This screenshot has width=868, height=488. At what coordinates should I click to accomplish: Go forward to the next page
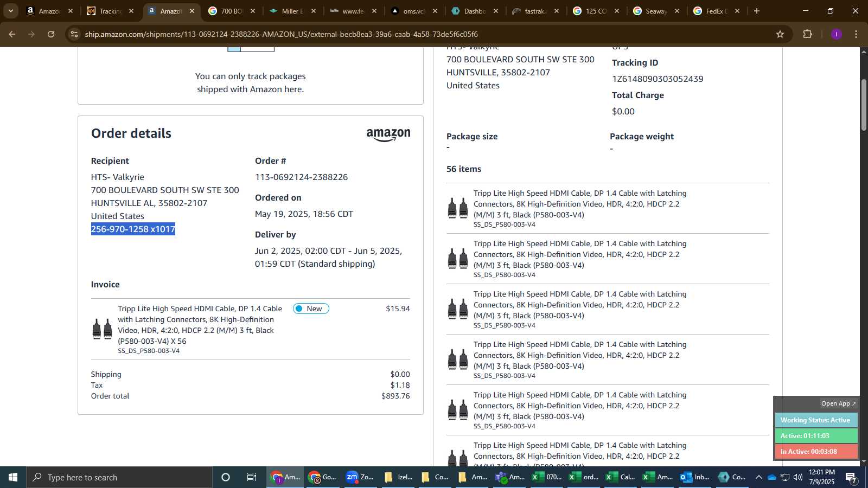31,34
